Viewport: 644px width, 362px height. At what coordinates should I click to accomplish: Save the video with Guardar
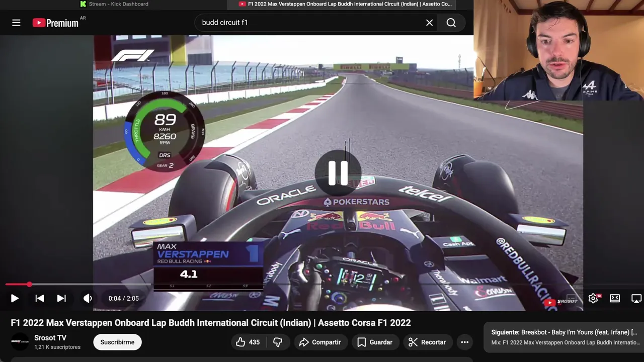click(x=375, y=342)
